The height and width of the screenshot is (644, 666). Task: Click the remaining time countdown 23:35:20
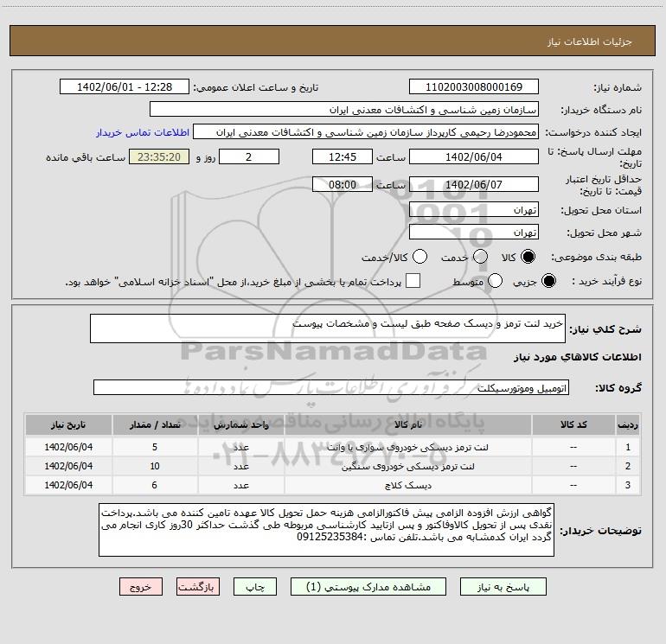[159, 156]
